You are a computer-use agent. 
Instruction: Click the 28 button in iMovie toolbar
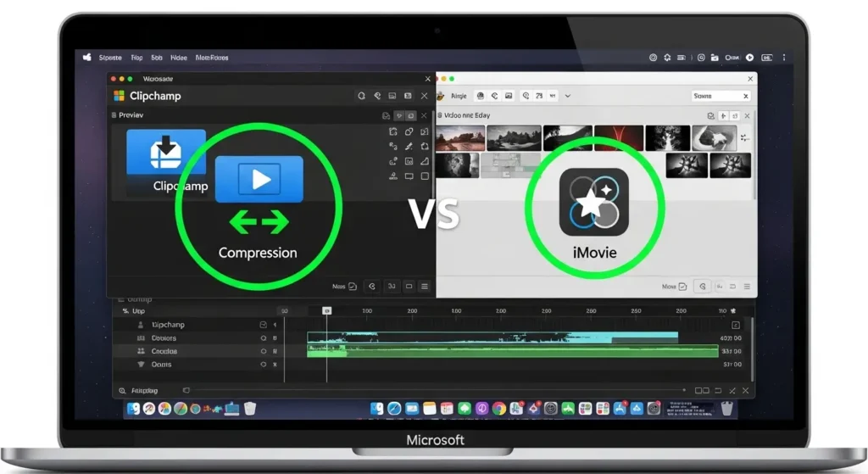539,96
